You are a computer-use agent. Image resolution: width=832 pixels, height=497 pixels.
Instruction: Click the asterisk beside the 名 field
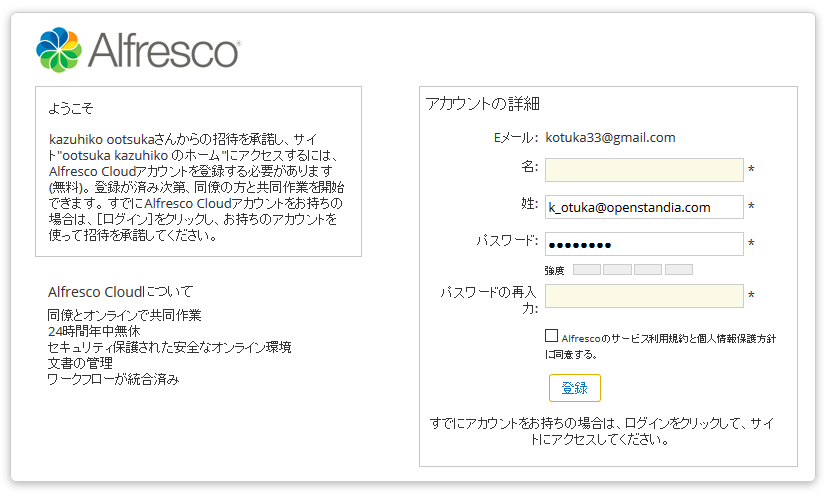[751, 170]
